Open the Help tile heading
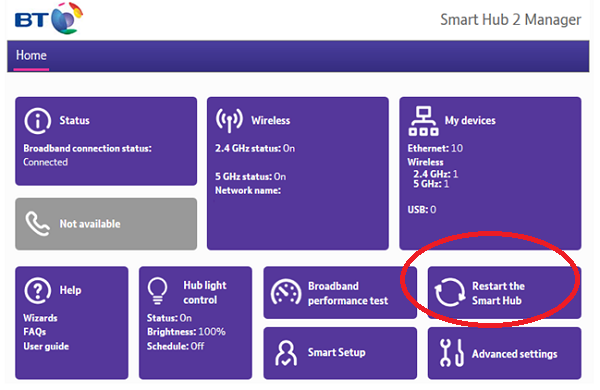This screenshot has width=600, height=390. 70,290
